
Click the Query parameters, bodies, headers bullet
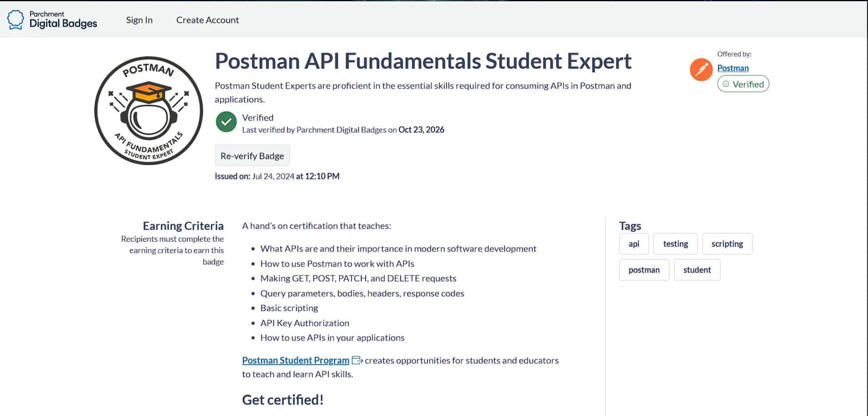[362, 294]
